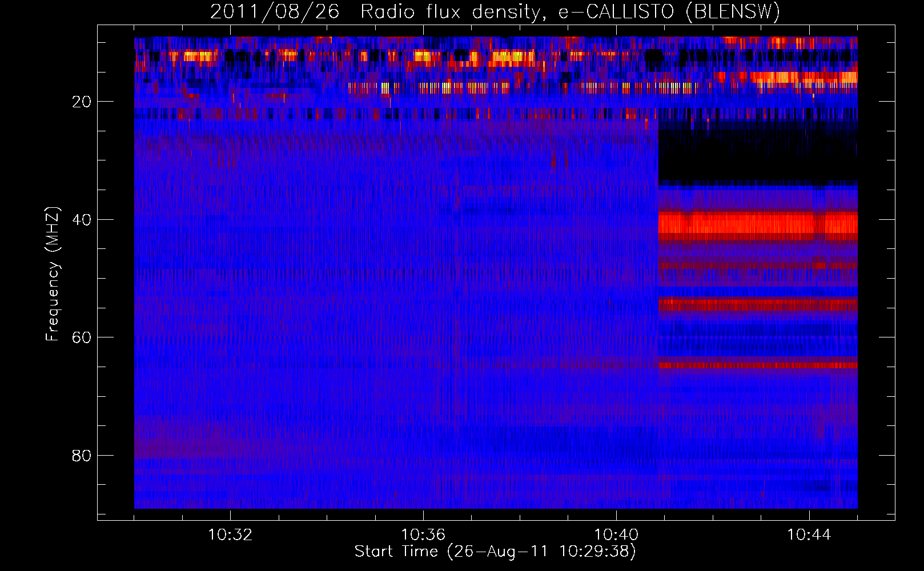This screenshot has width=924, height=571.
Task: Click the 80 frequency tick label
Action: click(x=82, y=456)
